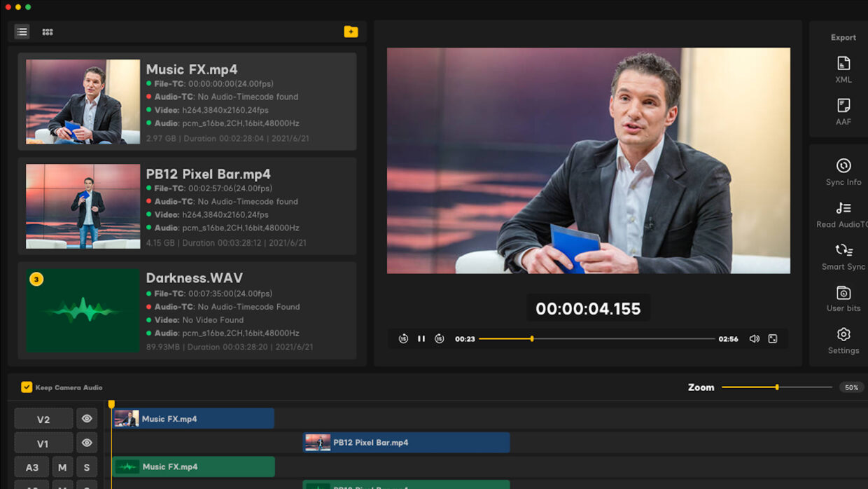The image size is (868, 489).
Task: Select Music FX.mp4 clip on V2
Action: pyautogui.click(x=193, y=419)
